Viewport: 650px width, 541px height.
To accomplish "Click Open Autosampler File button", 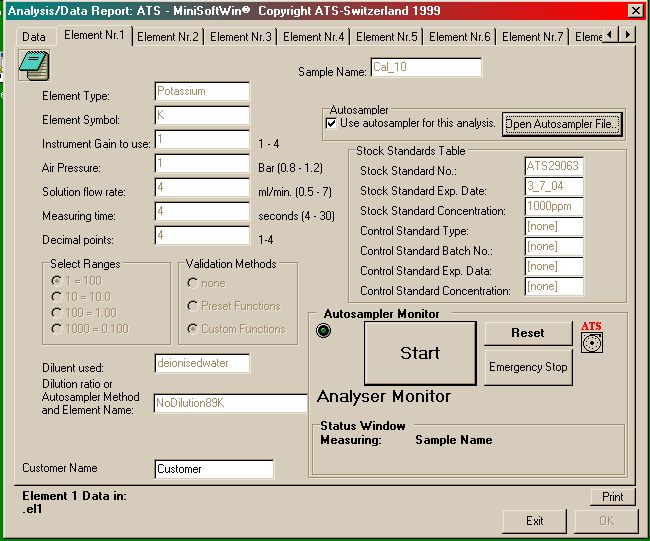I will tap(562, 124).
